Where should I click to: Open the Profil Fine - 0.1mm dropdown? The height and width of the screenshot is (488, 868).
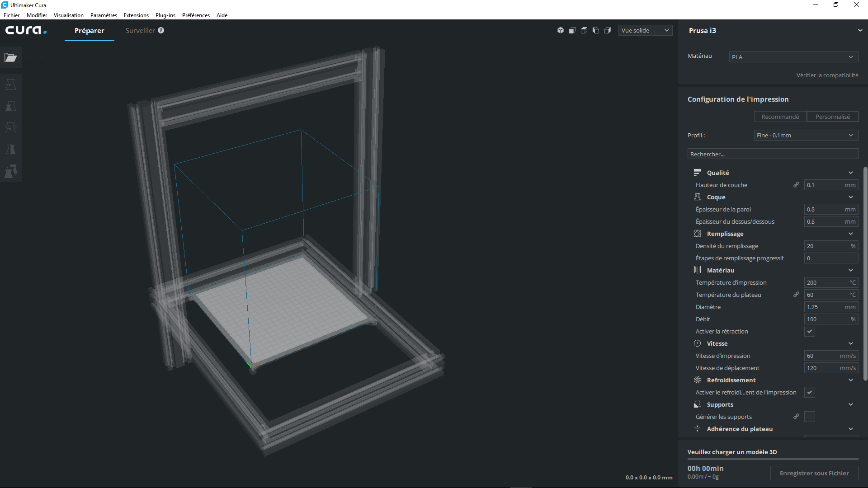click(806, 135)
